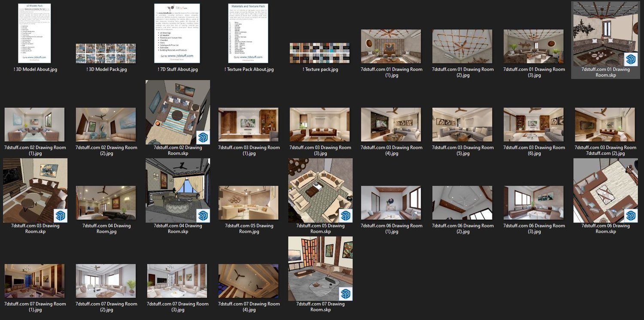Select the 02 Drawing Room.skp SketchUp file thumbnail
This screenshot has height=320, width=644.
click(178, 112)
